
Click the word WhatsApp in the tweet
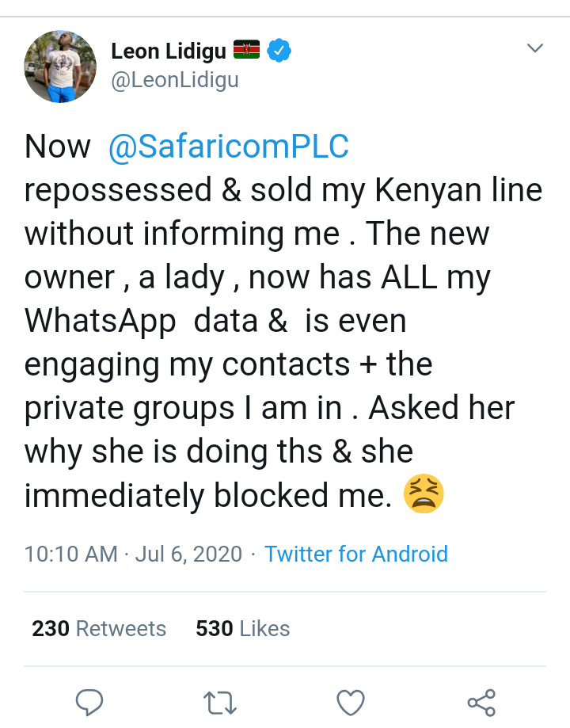[x=101, y=322]
